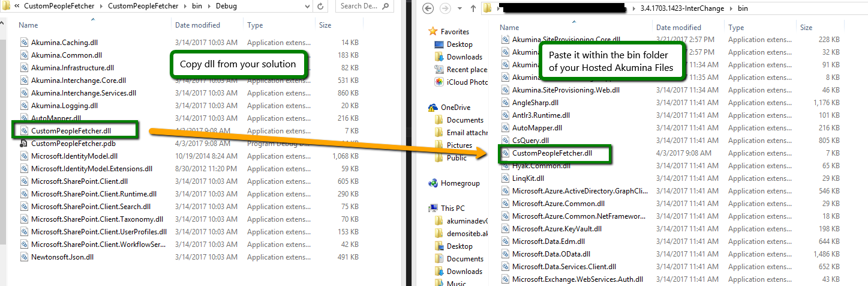Click Newtonsoft.Json.dll file icon

tap(23, 257)
